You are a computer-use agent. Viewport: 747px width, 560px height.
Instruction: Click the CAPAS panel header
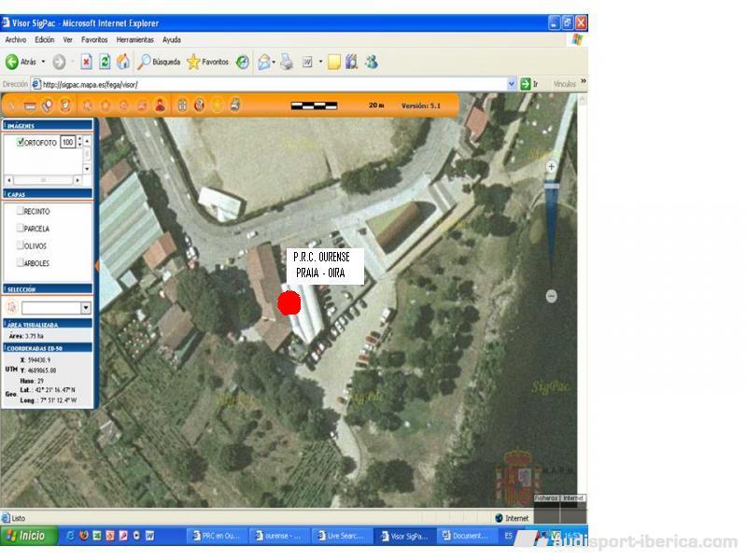point(48,194)
